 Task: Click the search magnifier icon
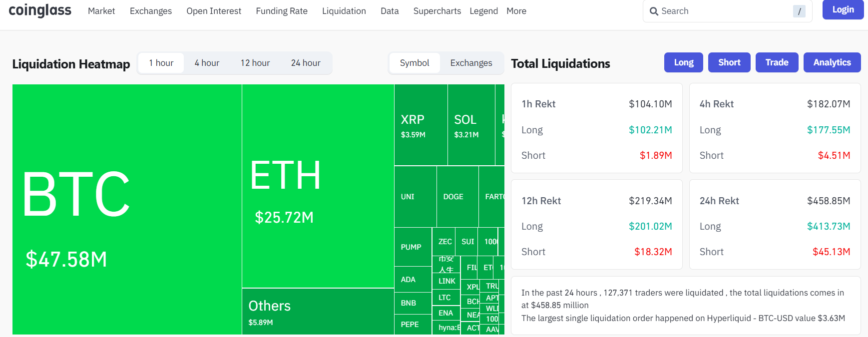[654, 11]
